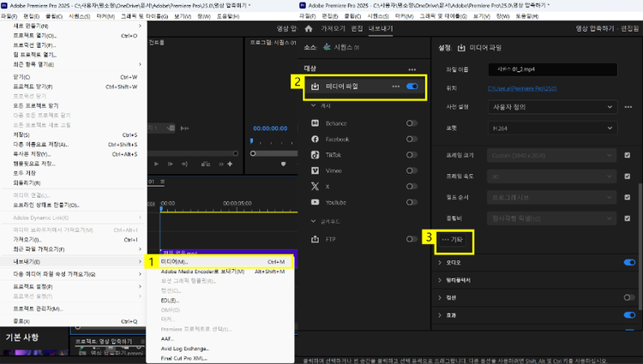Image resolution: width=643 pixels, height=364 pixels.
Task: Open the 대상 panel three-dot options
Action: [412, 69]
